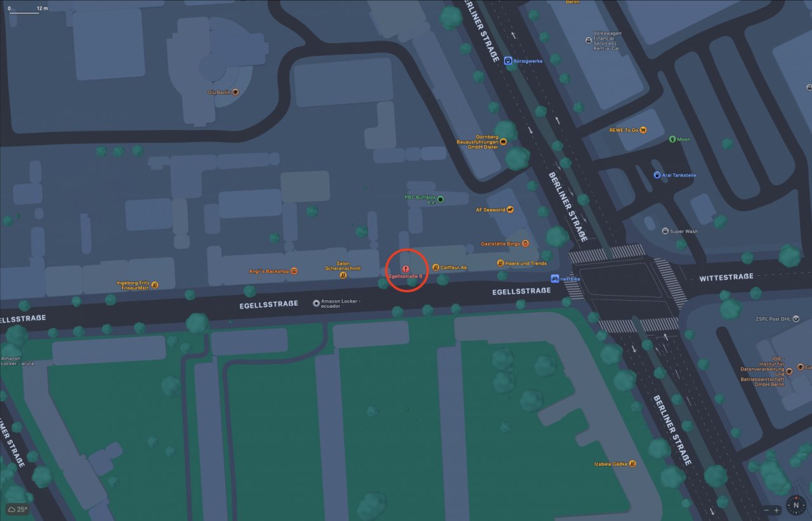Image resolution: width=812 pixels, height=521 pixels.
Task: Select the Giu Berlin place marker
Action: pyautogui.click(x=235, y=92)
